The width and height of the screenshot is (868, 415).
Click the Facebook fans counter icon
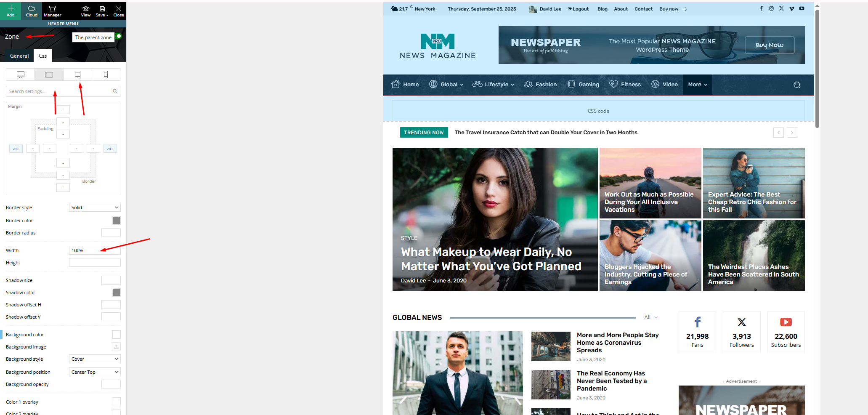697,322
